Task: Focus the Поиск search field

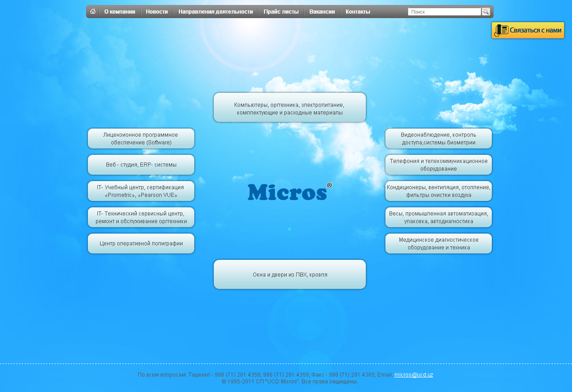Action: tap(444, 12)
